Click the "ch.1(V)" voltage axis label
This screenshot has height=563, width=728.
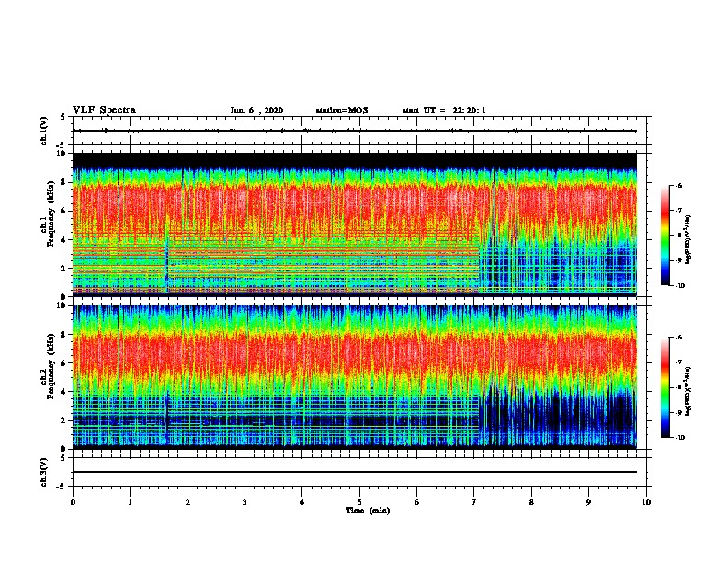click(x=44, y=131)
